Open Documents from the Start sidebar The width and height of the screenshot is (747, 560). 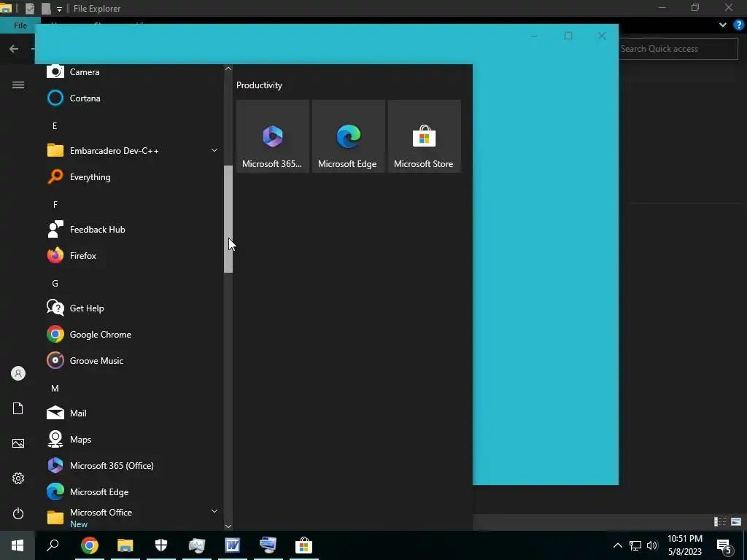[18, 408]
